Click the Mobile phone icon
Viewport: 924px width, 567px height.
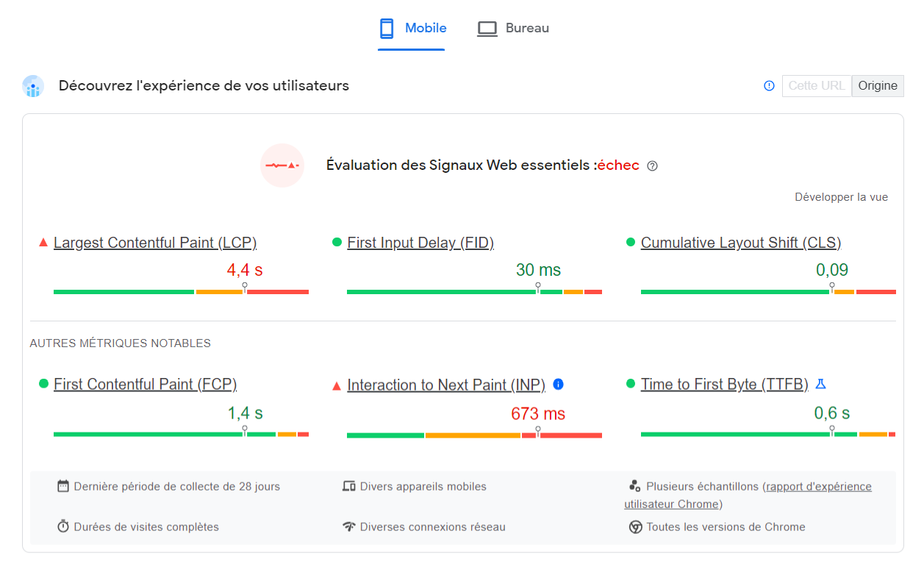(386, 27)
